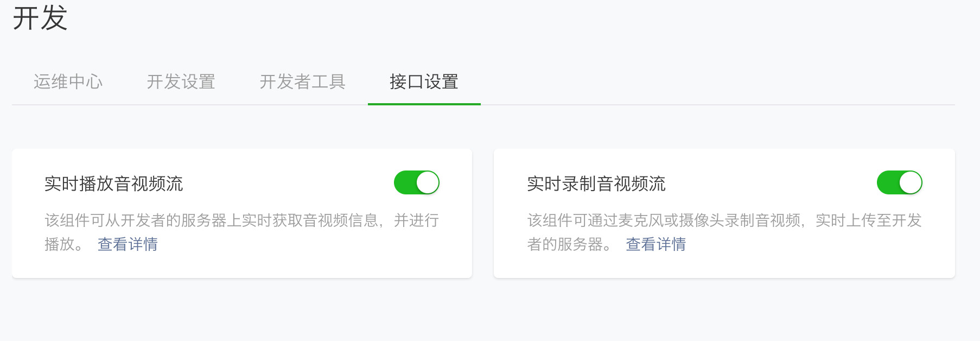Screen dimensions: 980x341
Task: Click the 实时播放音视频流 card title
Action: click(x=113, y=184)
